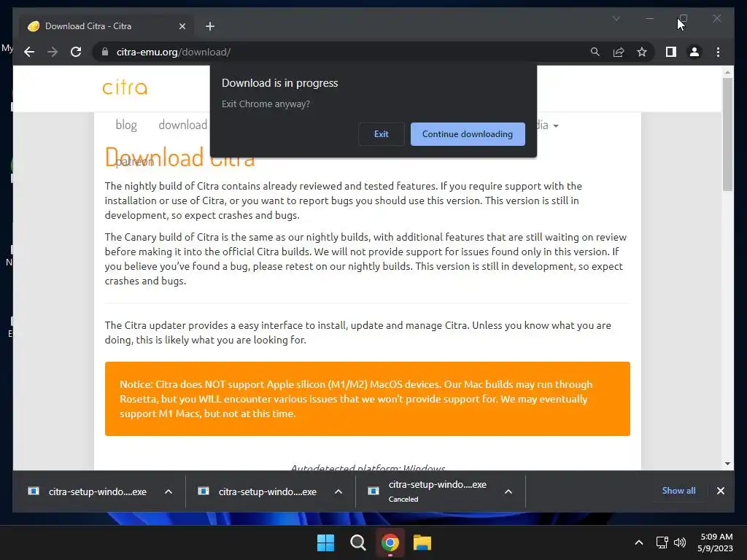Bookmark this page with the star icon
Image resolution: width=747 pixels, height=560 pixels.
click(x=642, y=52)
